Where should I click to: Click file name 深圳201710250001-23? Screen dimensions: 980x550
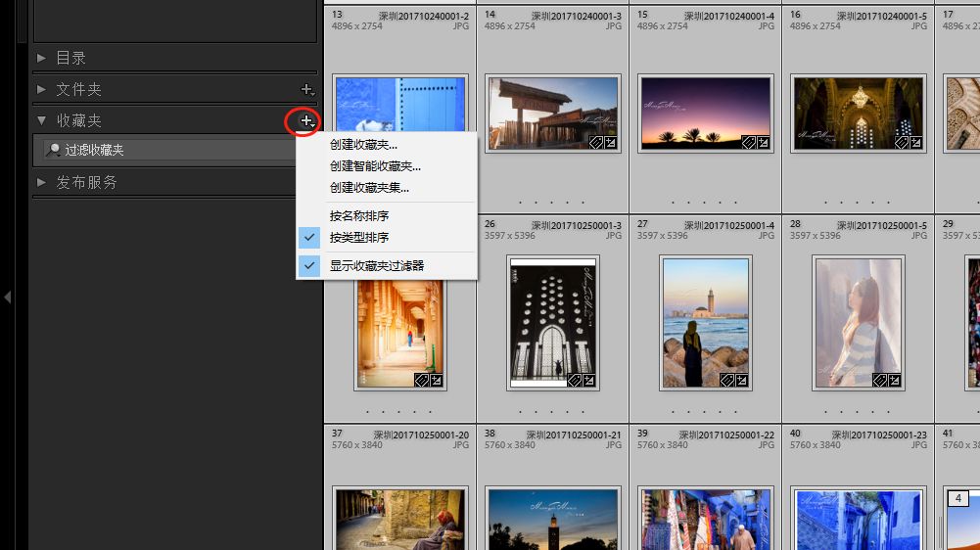pyautogui.click(x=879, y=435)
